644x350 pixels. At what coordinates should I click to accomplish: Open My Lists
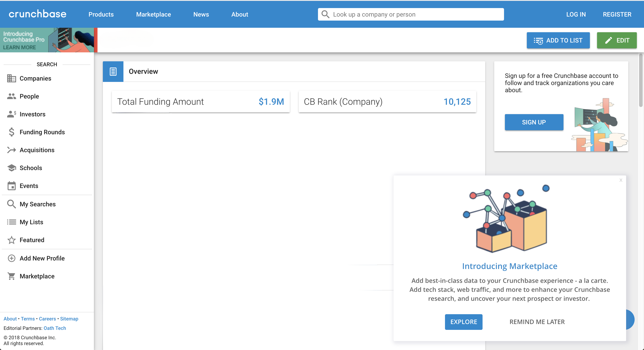tap(32, 222)
